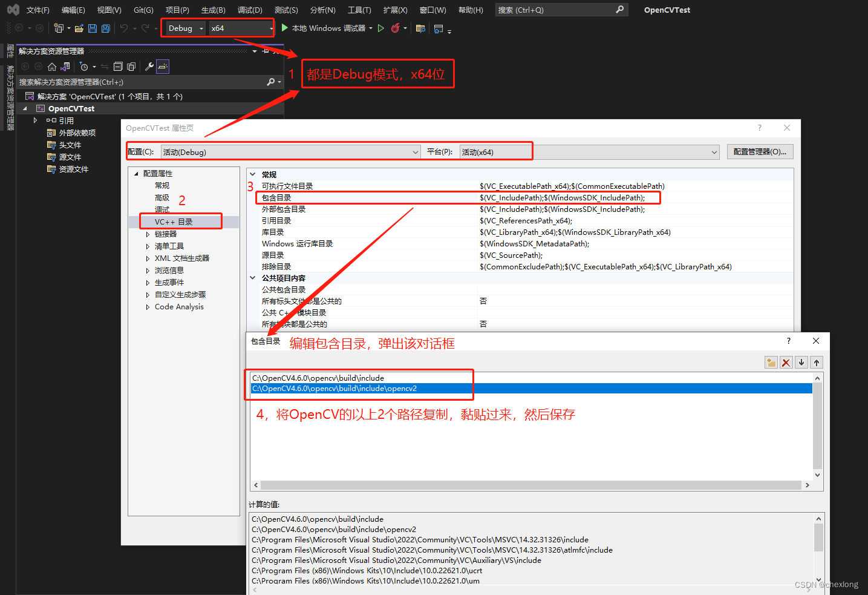Click the Visual Studio logo icon
Screen dimensions: 868x595
pos(13,10)
